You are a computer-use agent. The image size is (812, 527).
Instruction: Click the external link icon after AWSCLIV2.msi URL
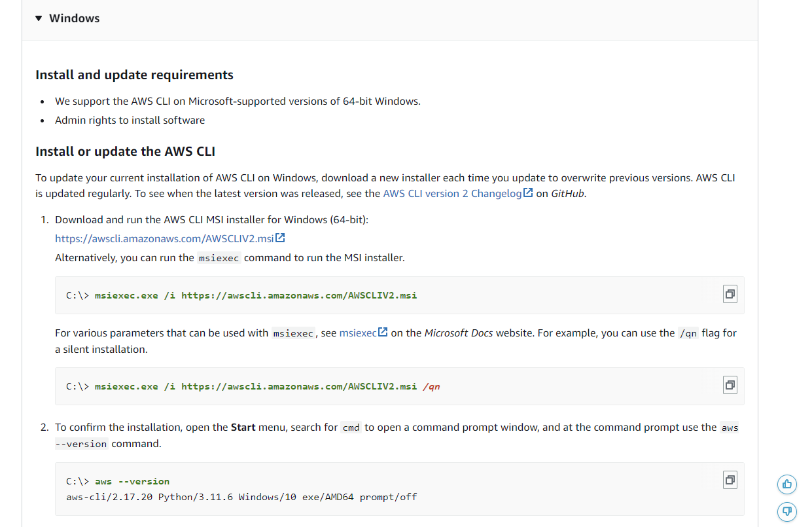click(280, 238)
